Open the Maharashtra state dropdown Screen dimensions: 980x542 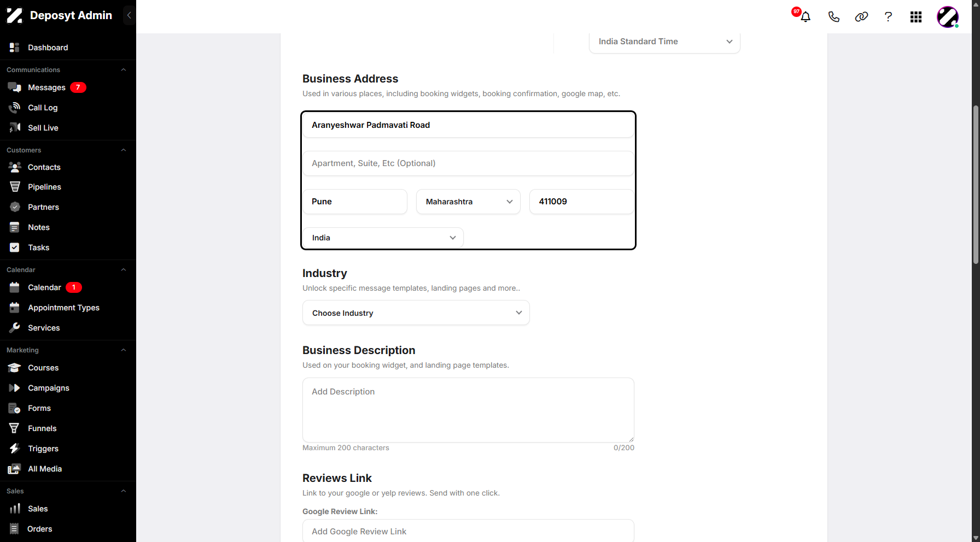click(x=468, y=202)
